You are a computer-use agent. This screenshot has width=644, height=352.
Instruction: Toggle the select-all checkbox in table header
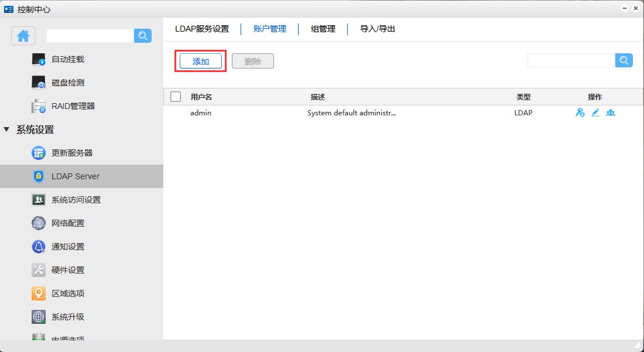176,97
